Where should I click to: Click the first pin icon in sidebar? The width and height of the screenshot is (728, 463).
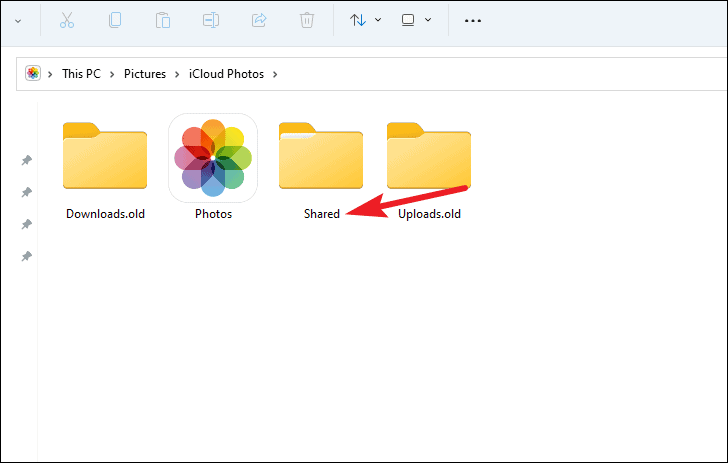click(x=26, y=160)
